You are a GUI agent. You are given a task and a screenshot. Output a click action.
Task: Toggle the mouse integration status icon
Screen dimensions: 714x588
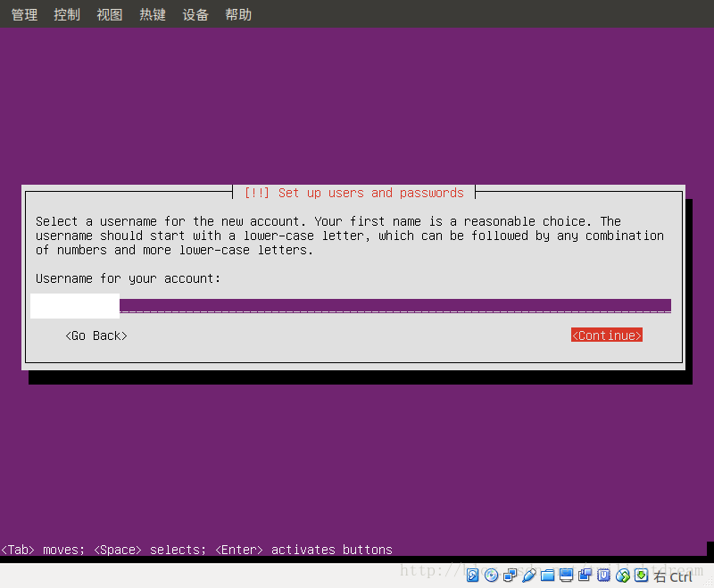(623, 575)
